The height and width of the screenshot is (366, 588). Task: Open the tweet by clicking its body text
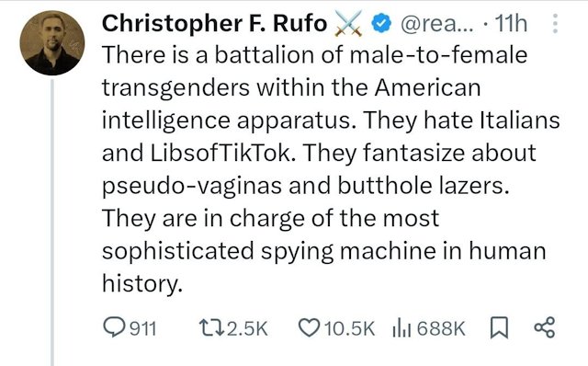coord(331,169)
